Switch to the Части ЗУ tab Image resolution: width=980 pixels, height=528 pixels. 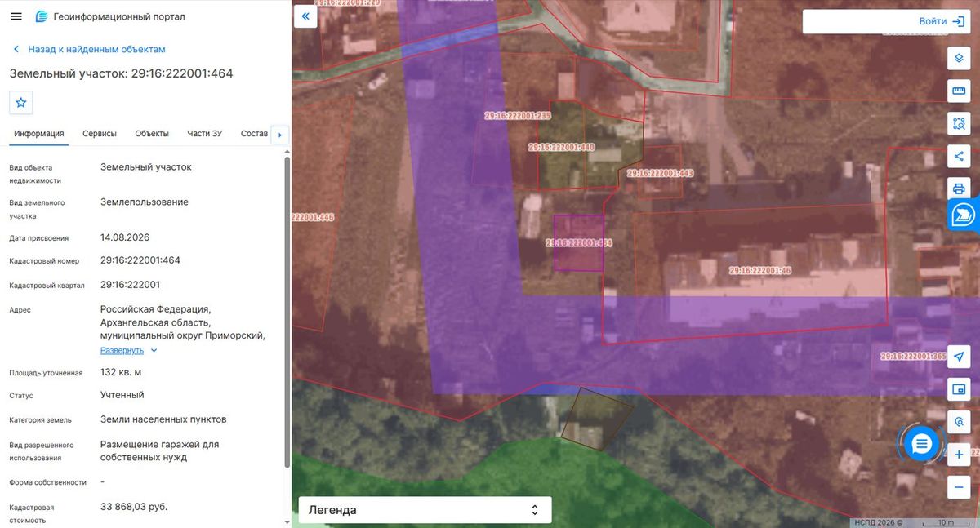204,134
